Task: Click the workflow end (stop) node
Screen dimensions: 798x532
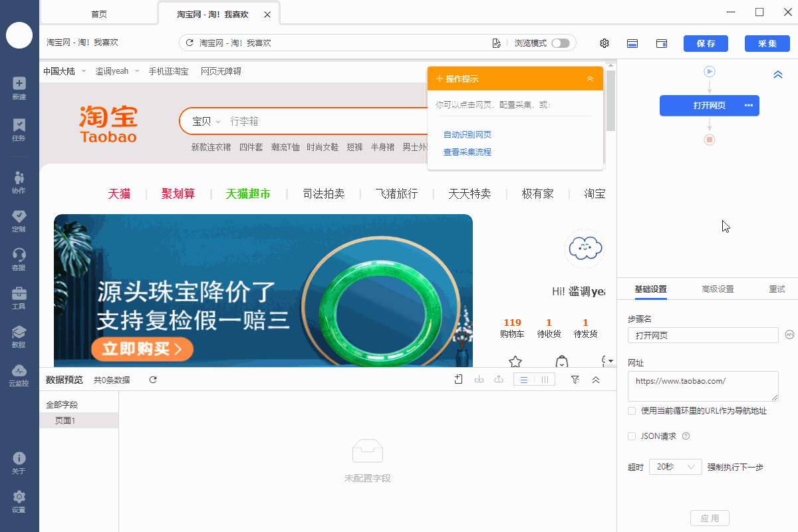Action: coord(710,140)
